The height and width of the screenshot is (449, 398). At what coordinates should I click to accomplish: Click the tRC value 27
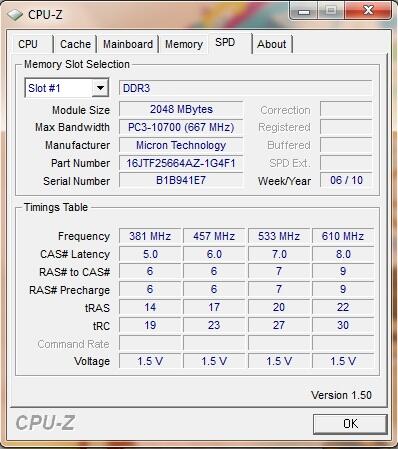pos(279,325)
